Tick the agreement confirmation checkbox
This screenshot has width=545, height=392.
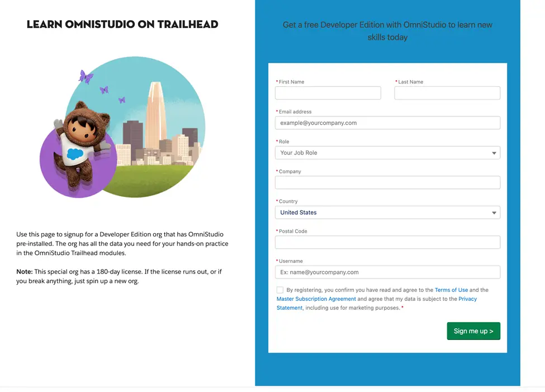[279, 290]
